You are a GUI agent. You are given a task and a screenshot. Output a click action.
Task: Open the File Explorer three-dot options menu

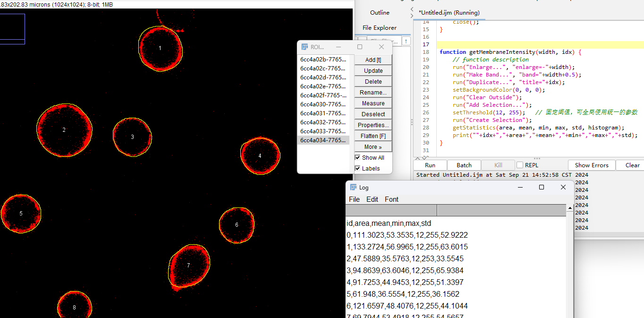pos(407,42)
